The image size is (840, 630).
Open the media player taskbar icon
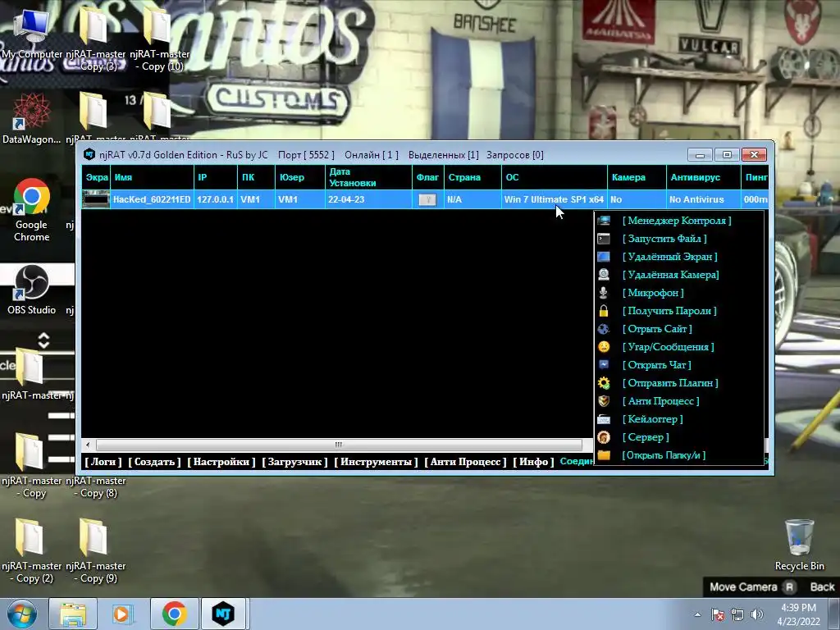(x=122, y=614)
